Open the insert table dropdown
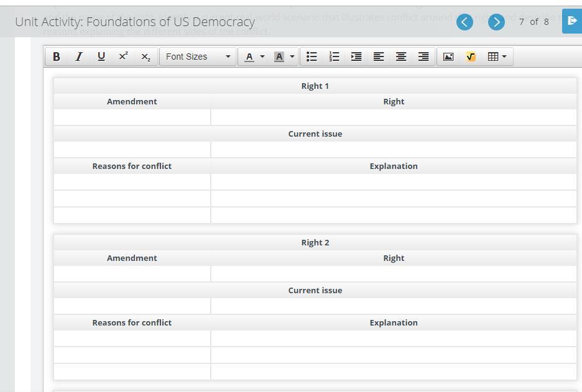 click(x=497, y=57)
